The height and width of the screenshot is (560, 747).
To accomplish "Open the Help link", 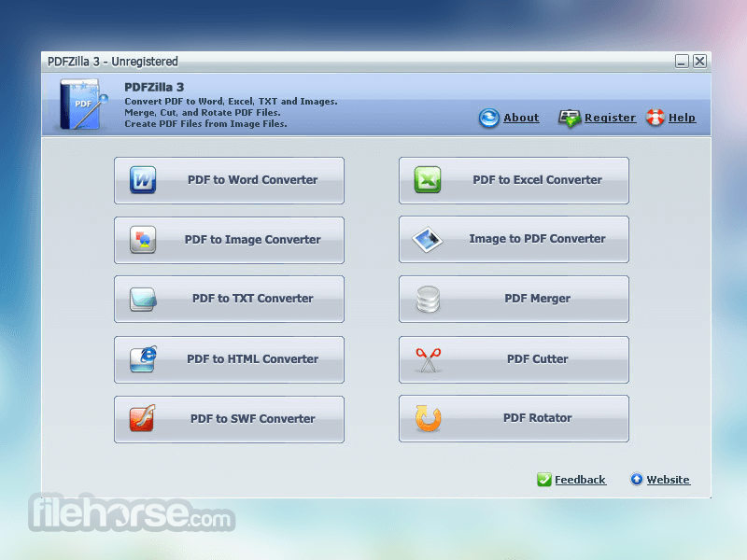I will (682, 118).
